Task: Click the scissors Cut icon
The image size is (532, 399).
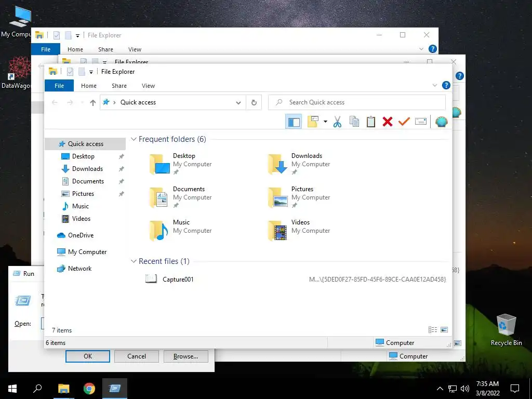Action: (337, 122)
